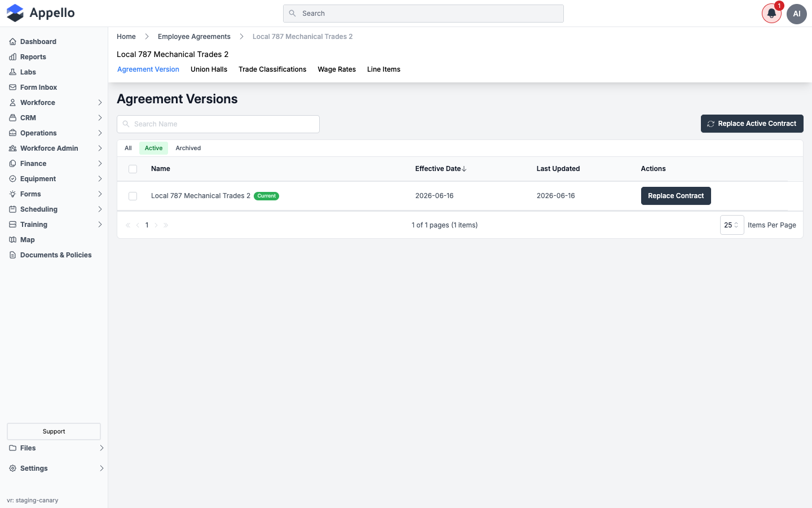Switch to the Trade Classifications tab

coord(272,69)
